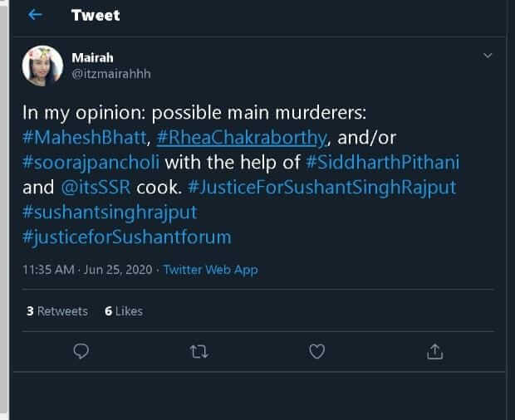Open Mairah's profile picture
The height and width of the screenshot is (420, 515).
pyautogui.click(x=42, y=66)
